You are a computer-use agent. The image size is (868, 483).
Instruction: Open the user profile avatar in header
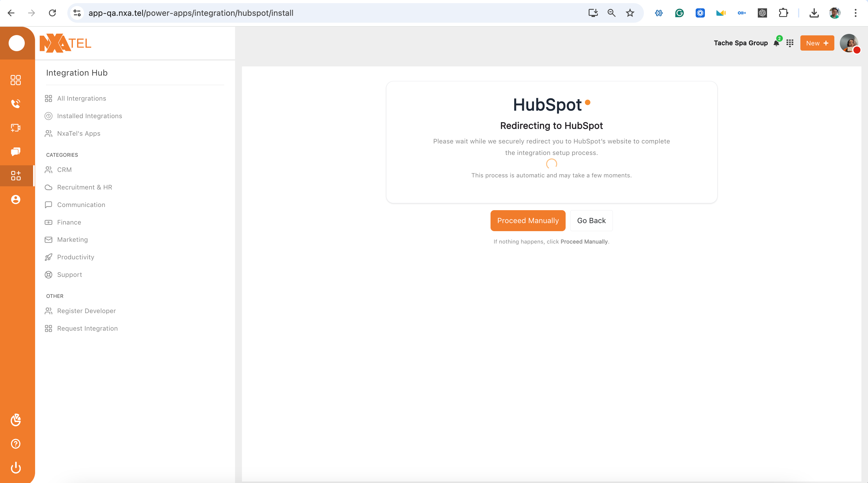click(849, 43)
